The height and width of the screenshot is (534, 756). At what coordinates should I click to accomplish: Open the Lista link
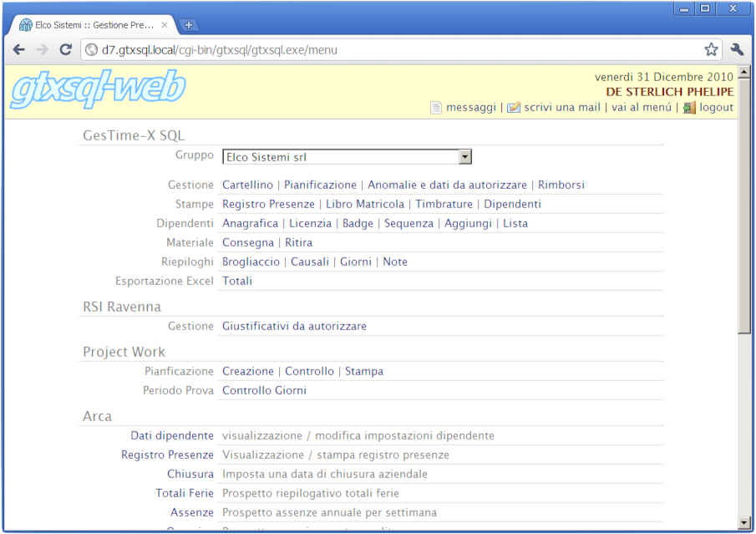(x=515, y=223)
